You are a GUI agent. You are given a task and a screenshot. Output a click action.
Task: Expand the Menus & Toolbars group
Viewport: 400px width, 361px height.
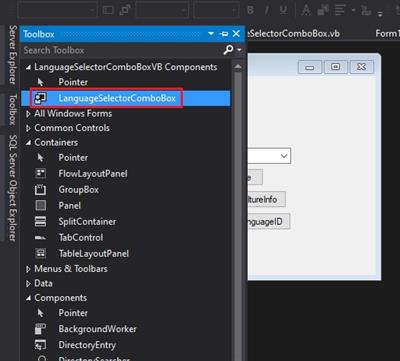pos(29,269)
